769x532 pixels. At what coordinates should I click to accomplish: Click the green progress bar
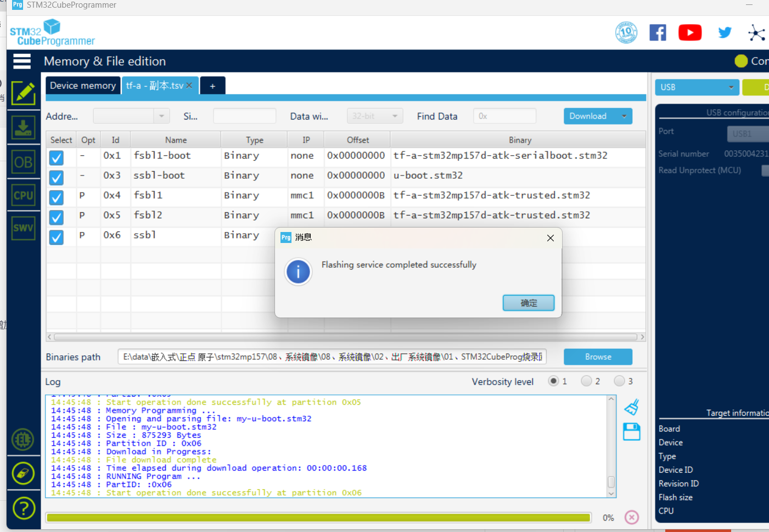[318, 517]
